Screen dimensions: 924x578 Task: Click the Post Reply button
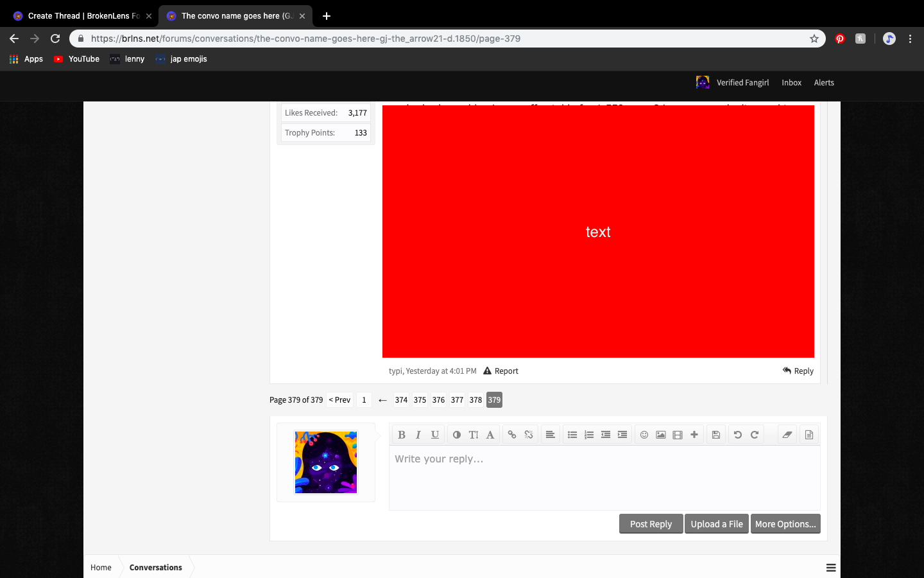point(651,524)
